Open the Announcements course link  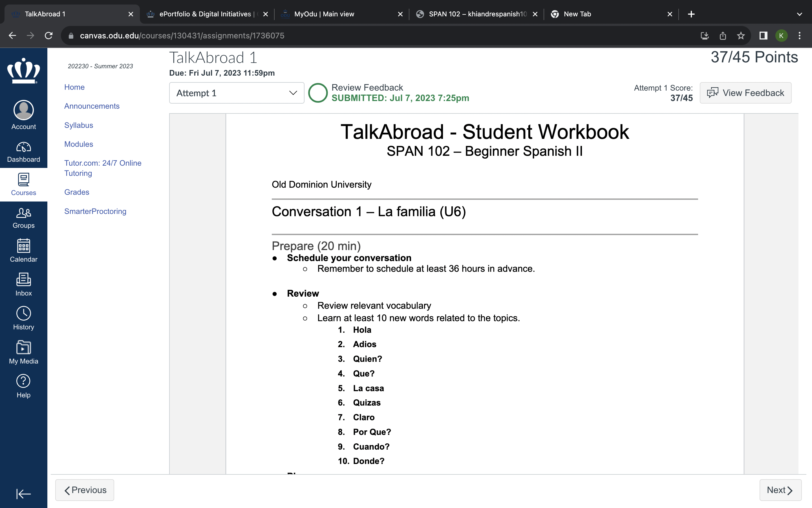tap(92, 106)
